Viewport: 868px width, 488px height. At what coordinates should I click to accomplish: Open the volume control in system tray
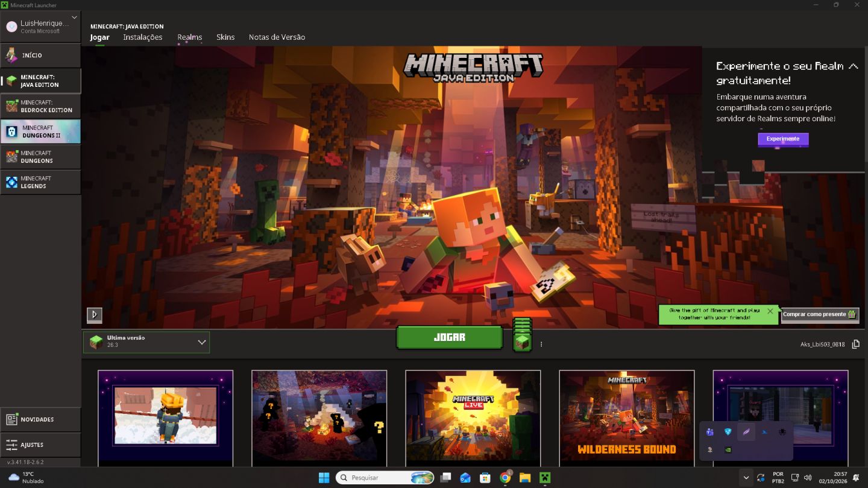tap(808, 478)
